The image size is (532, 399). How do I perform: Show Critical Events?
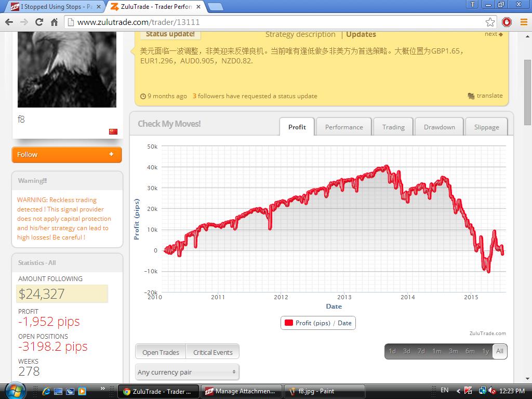point(212,352)
